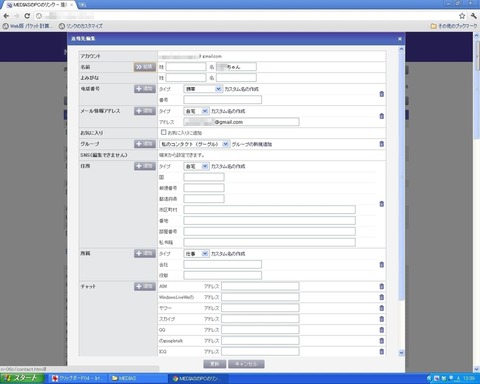
Task: Open the phone type dropdown showing 携帯
Action: [203, 89]
